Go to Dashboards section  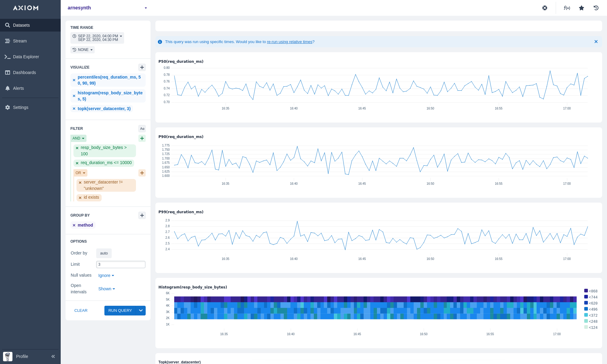click(x=24, y=72)
